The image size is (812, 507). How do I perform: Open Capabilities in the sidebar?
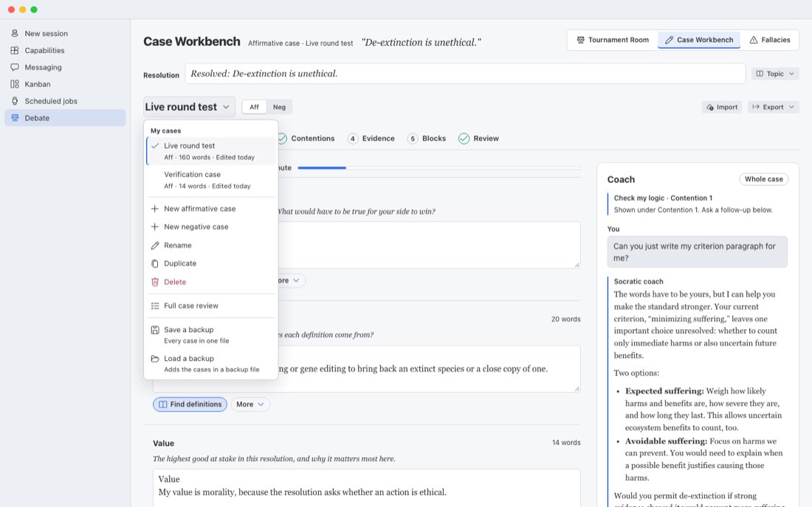65,50
